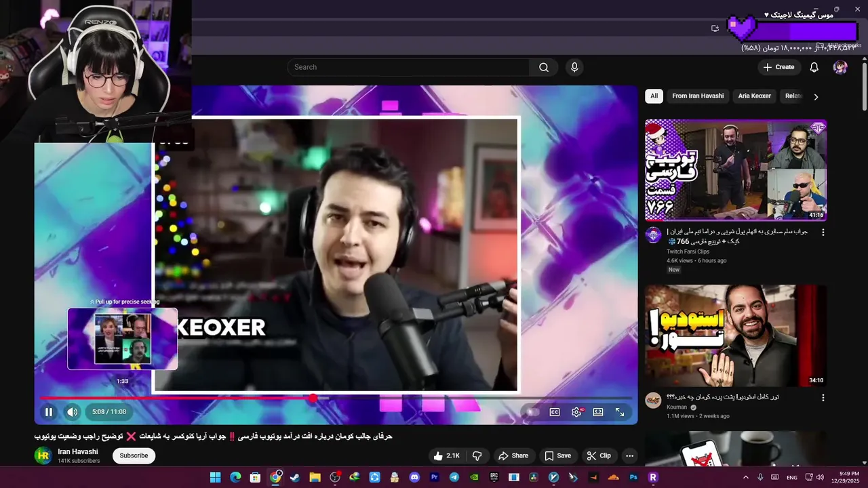This screenshot has height=488, width=868.
Task: Open the Twitch Farsi Clips channel avatar
Action: point(653,235)
